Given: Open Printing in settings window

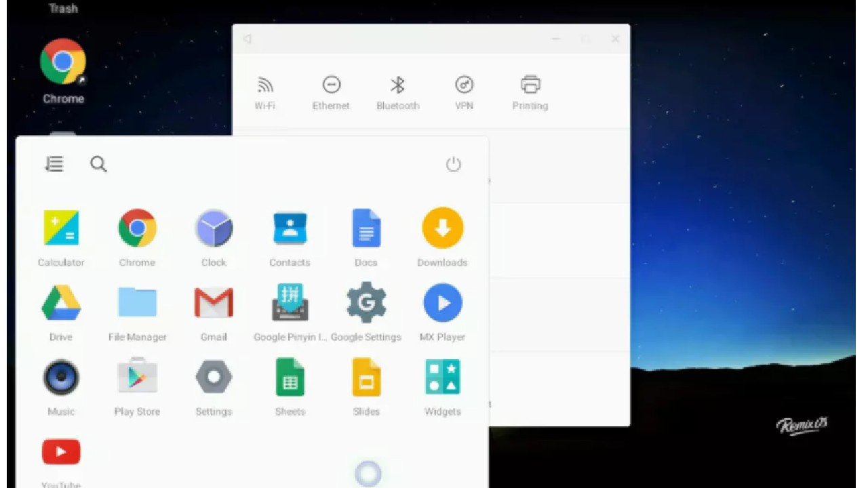Looking at the screenshot, I should (530, 93).
